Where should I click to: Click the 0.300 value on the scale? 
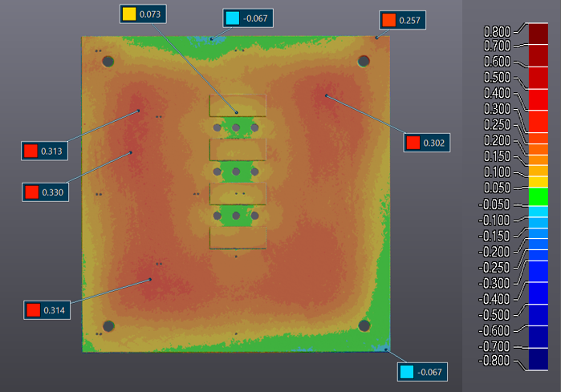click(497, 109)
